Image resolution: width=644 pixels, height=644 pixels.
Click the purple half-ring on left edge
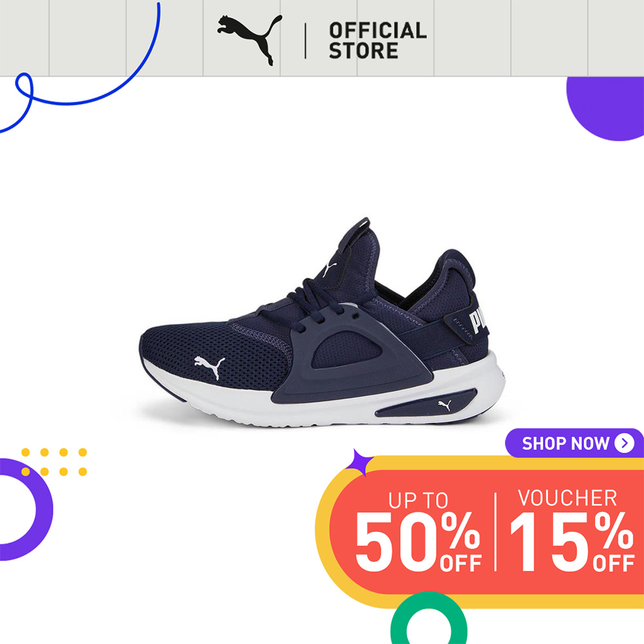[26, 509]
